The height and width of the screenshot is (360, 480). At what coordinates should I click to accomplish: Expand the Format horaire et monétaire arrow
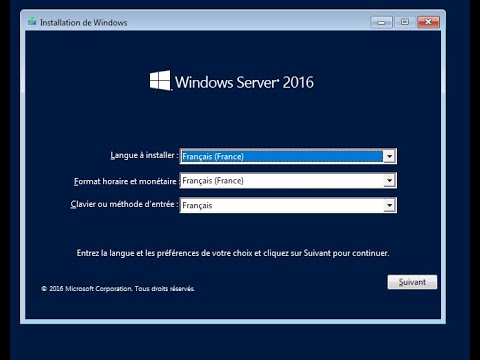tap(389, 180)
